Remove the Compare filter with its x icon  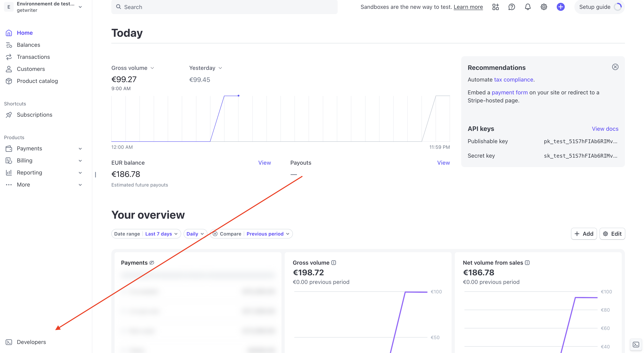215,234
